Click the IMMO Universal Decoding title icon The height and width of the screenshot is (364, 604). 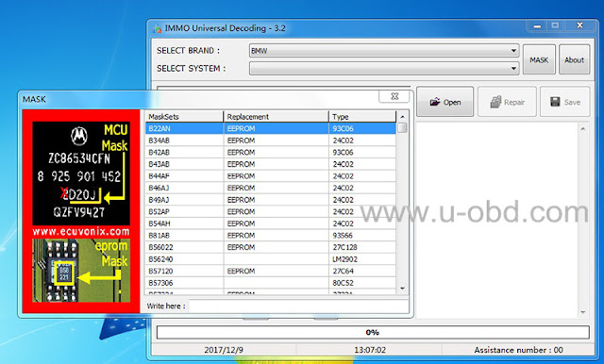(158, 28)
